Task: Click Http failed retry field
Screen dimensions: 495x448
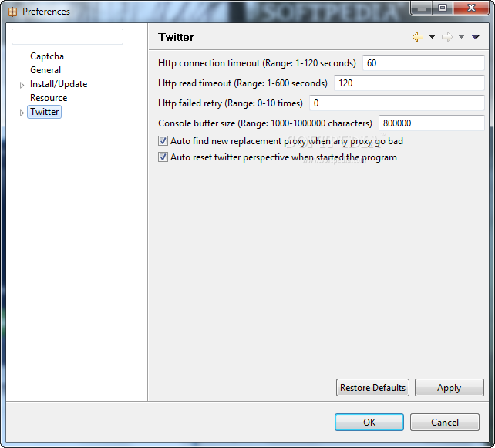Action: coord(397,103)
